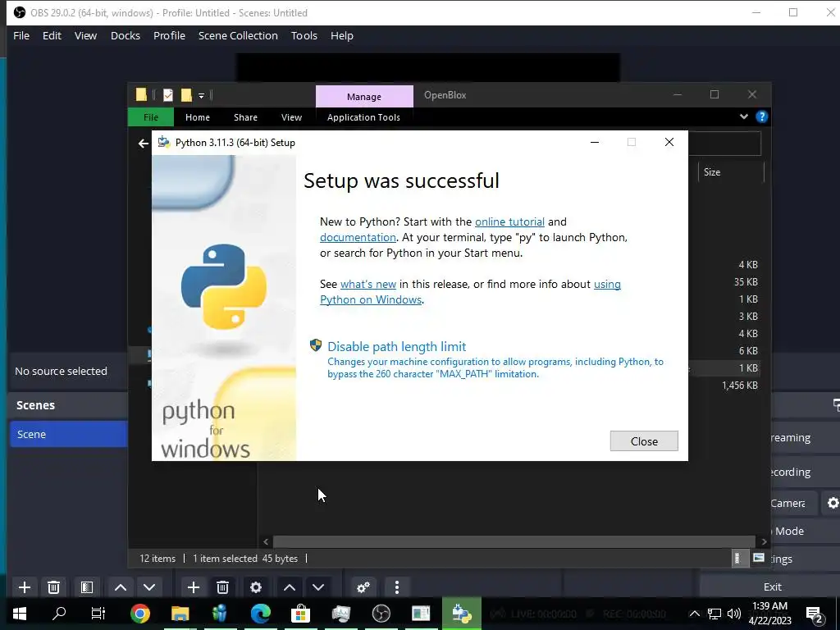Open OBS View menu
840x630 pixels.
click(x=85, y=35)
